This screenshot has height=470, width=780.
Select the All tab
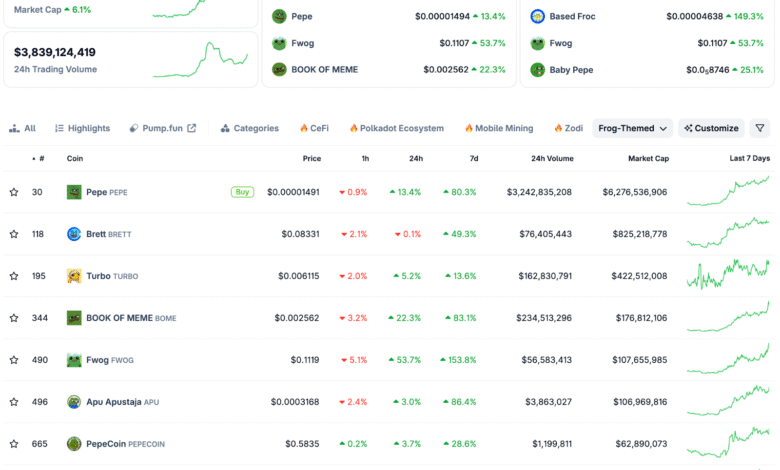pos(22,128)
